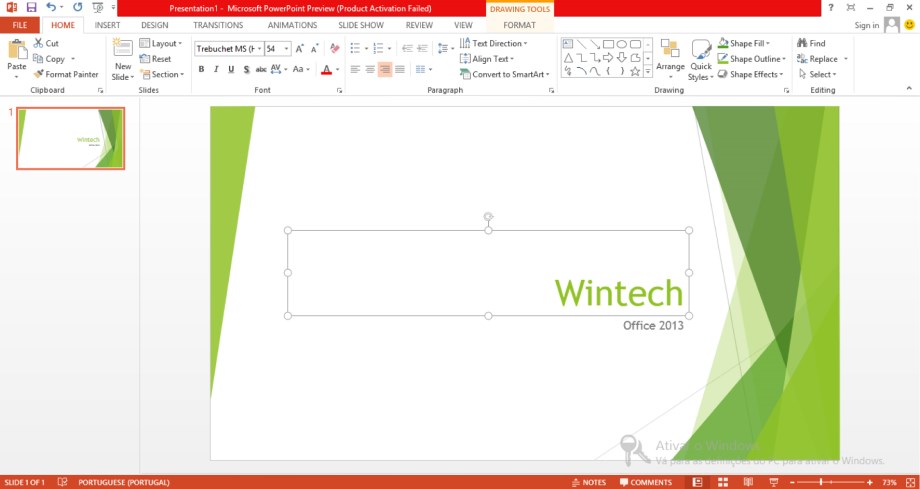Expand the Shape Fill dropdown

tap(771, 44)
